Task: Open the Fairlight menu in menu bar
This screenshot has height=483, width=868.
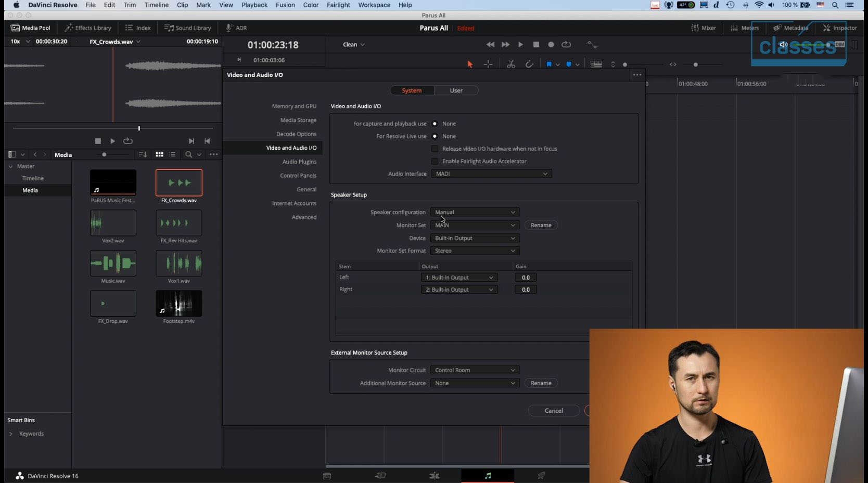Action: coord(338,5)
